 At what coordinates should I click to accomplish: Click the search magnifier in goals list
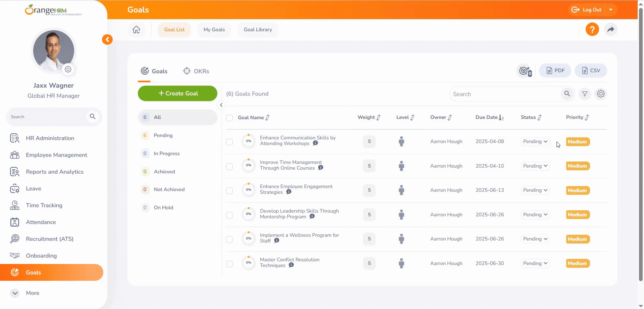pyautogui.click(x=567, y=94)
